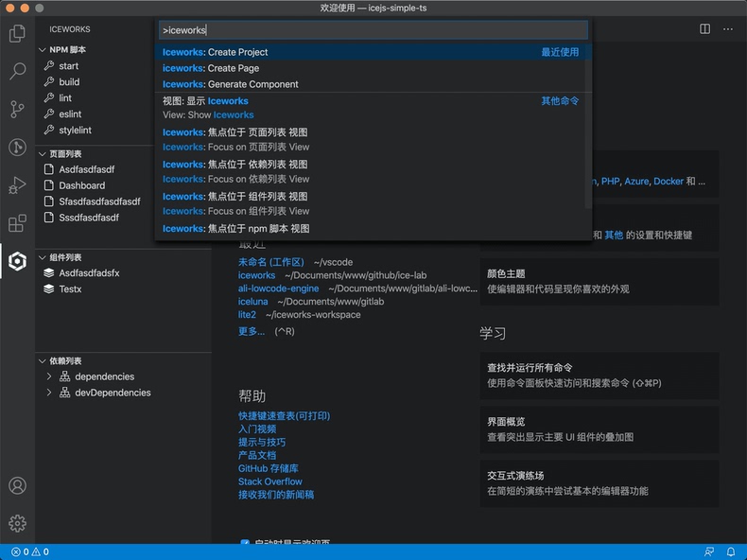Screen dimensions: 747x560
Task: Open the Explorer view in activity bar
Action: (x=17, y=33)
